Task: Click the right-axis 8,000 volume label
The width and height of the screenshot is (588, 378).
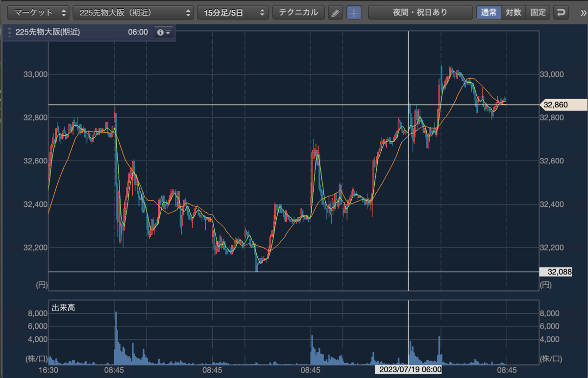Action: pyautogui.click(x=550, y=313)
